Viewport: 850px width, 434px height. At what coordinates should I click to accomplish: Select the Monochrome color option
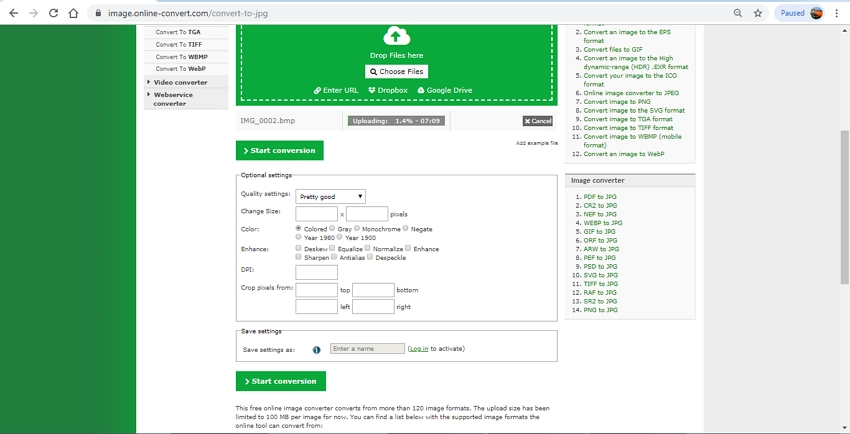(357, 229)
